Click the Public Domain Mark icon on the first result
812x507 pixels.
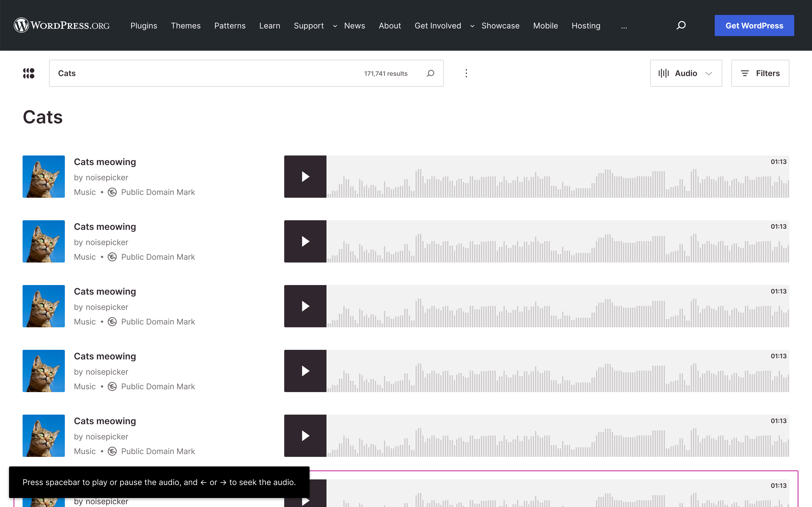point(112,192)
